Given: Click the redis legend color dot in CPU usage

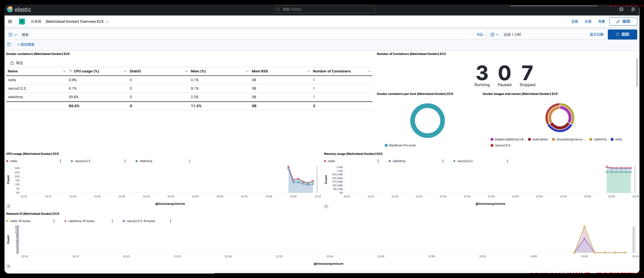Looking at the screenshot, I should (7, 161).
